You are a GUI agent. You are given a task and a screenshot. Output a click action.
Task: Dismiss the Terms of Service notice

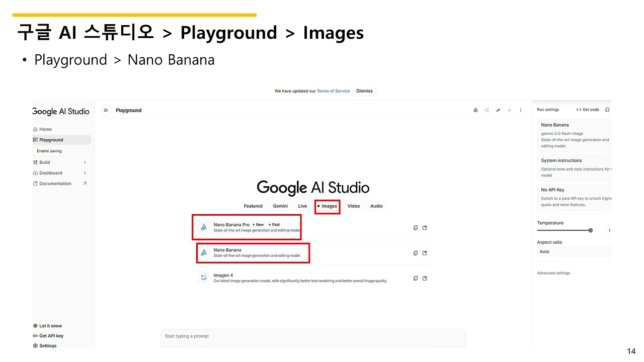[x=364, y=91]
